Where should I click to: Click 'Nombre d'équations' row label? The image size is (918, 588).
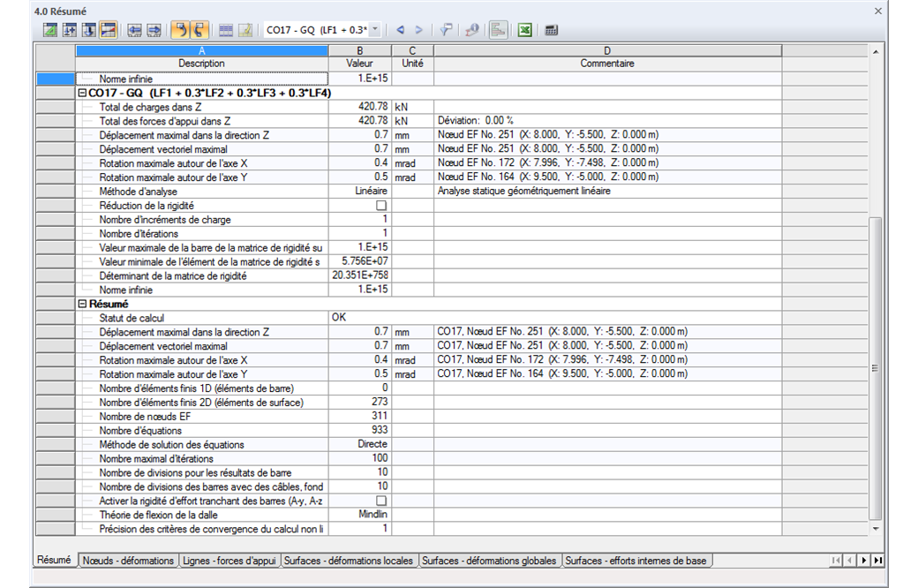[x=140, y=431]
